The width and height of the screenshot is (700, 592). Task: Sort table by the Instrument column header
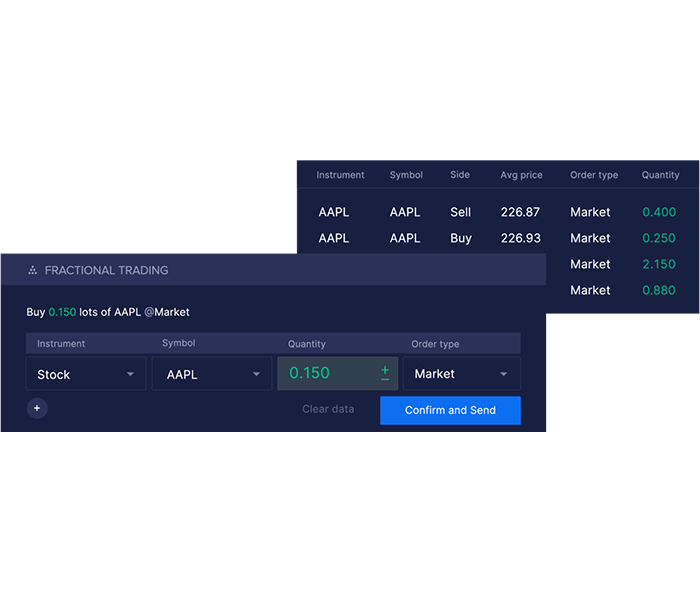point(340,175)
